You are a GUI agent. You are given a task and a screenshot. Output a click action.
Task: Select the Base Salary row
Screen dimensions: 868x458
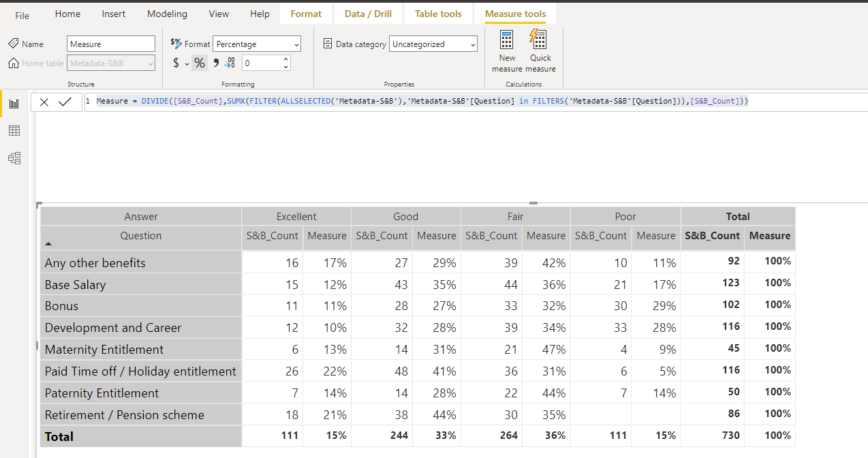point(141,284)
